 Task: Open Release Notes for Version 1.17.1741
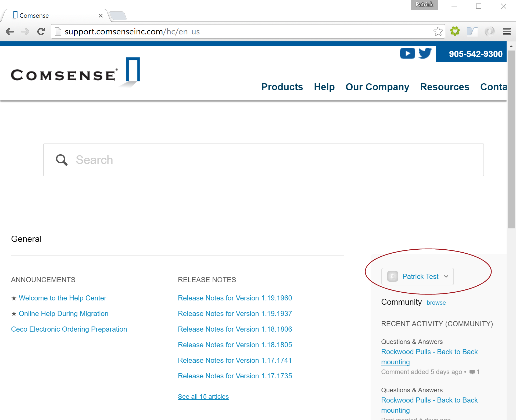(x=235, y=360)
